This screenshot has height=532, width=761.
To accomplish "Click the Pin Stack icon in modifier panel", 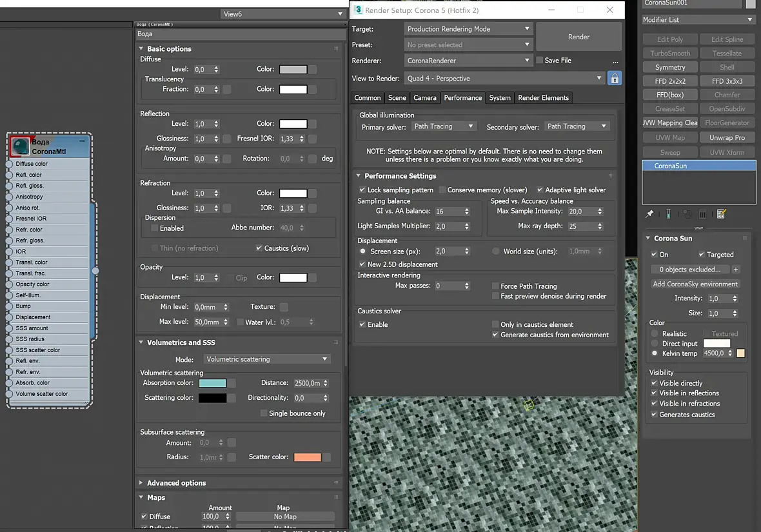I will click(x=650, y=214).
